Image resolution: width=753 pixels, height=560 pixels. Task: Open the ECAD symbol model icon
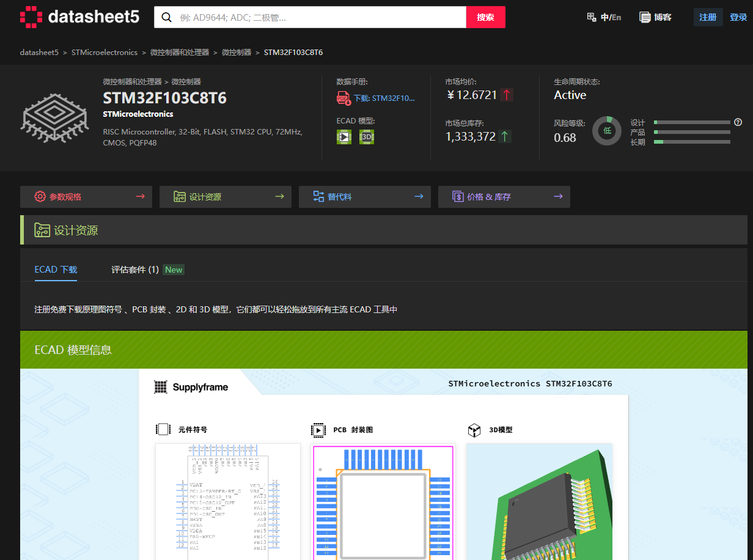pos(344,137)
